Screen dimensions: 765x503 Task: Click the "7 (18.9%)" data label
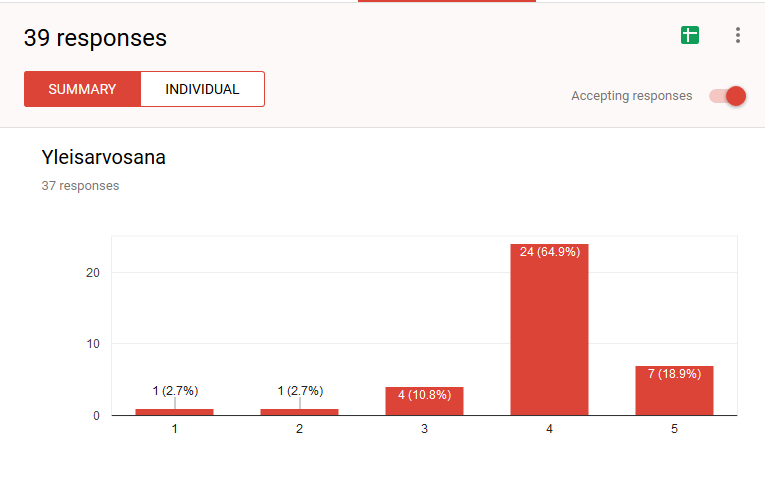pos(674,374)
